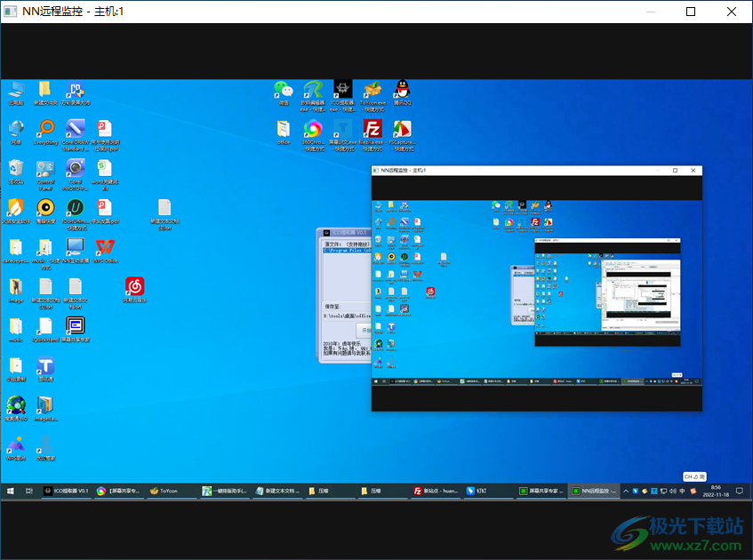The image size is (753, 560).
Task: Switch to ToYcon taskbar item
Action: pos(165,491)
